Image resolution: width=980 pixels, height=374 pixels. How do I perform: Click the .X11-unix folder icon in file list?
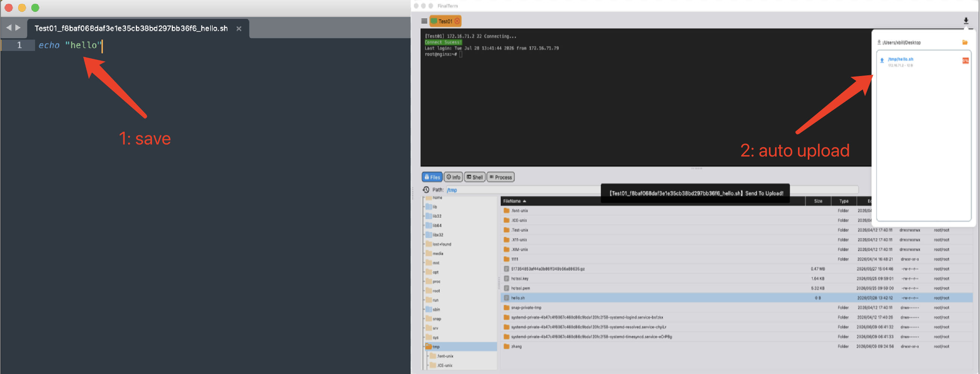(507, 240)
